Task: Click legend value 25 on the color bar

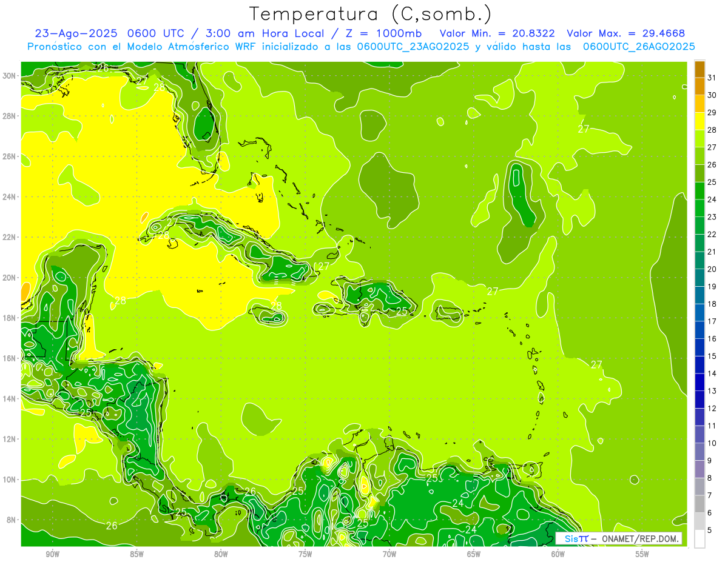Action: [712, 182]
